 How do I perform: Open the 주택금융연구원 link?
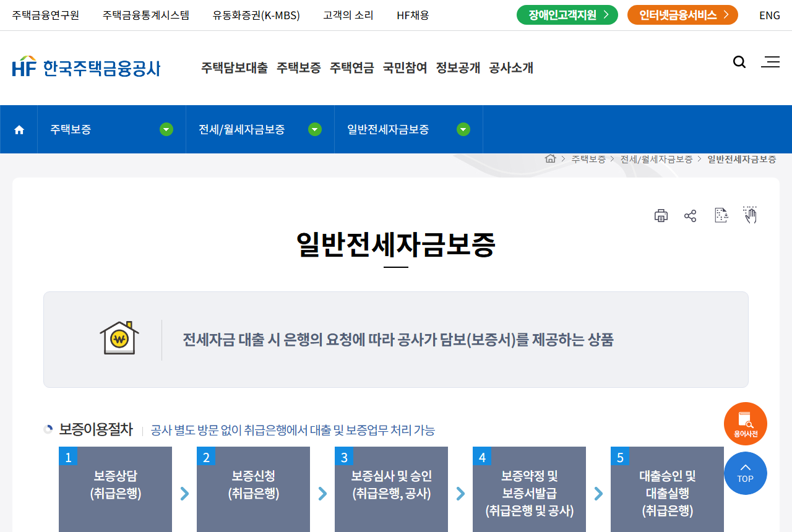tap(46, 15)
